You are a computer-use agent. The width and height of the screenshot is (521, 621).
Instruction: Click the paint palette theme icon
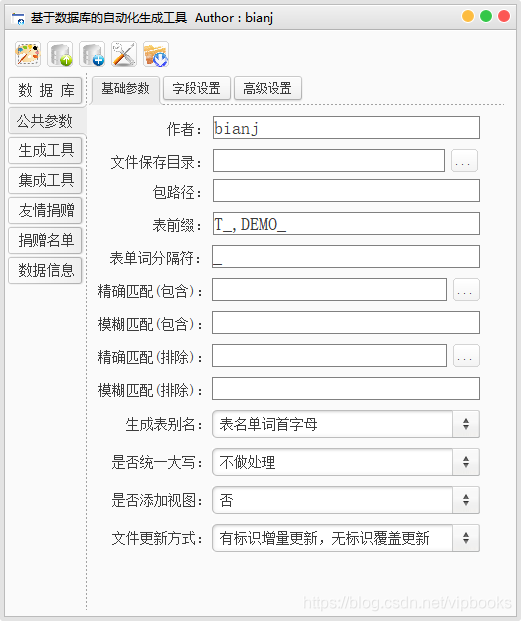pos(28,54)
